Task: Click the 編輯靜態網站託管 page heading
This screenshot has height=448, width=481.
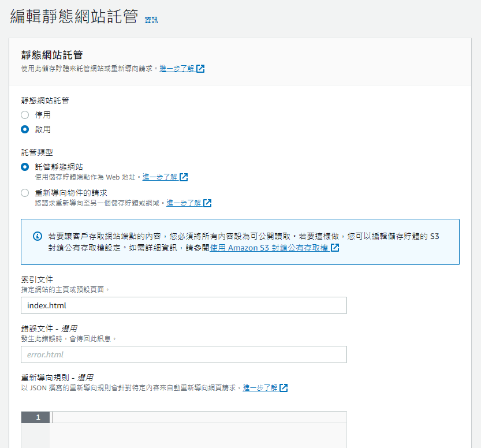Action: point(74,16)
